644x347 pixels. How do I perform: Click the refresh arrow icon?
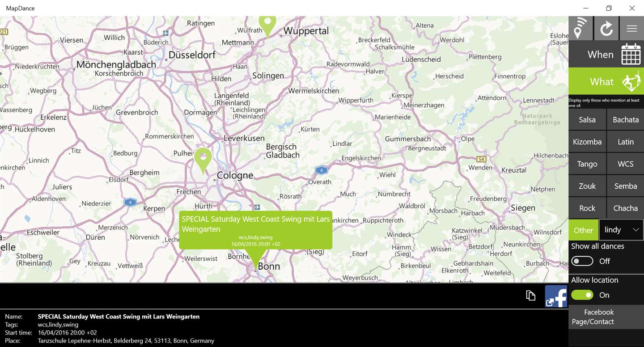(606, 28)
